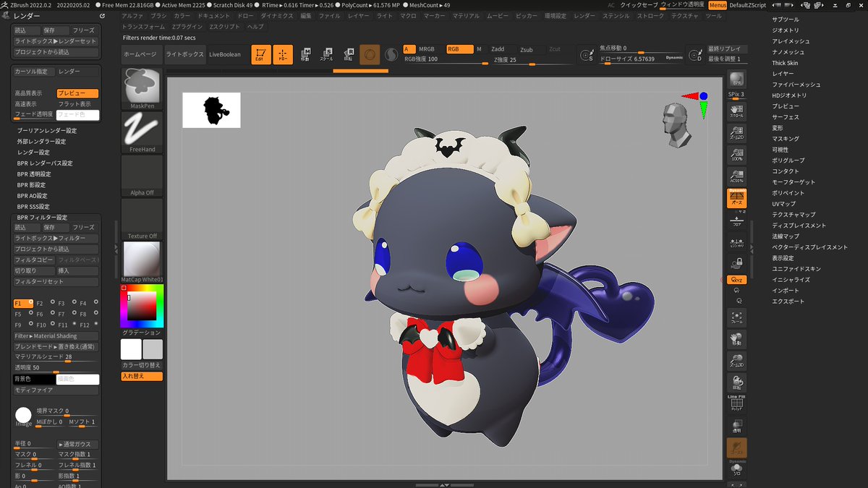Switch to the LiveBoolean tab
This screenshot has height=488, width=868.
225,54
